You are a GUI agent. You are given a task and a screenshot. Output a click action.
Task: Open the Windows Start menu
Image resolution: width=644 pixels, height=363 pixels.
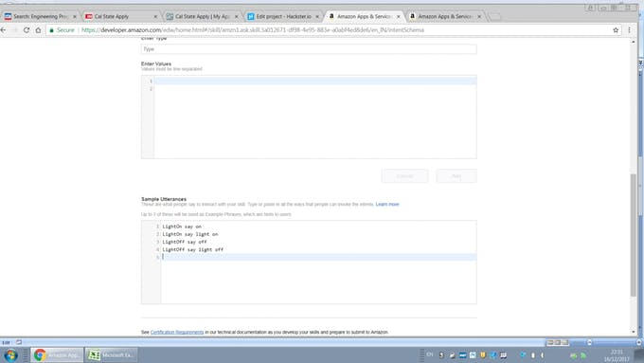[11, 354]
